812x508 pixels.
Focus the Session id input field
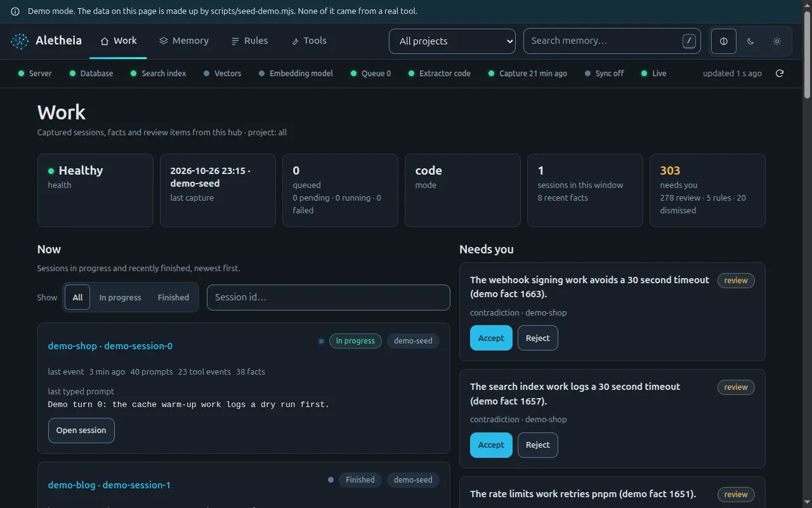click(329, 297)
